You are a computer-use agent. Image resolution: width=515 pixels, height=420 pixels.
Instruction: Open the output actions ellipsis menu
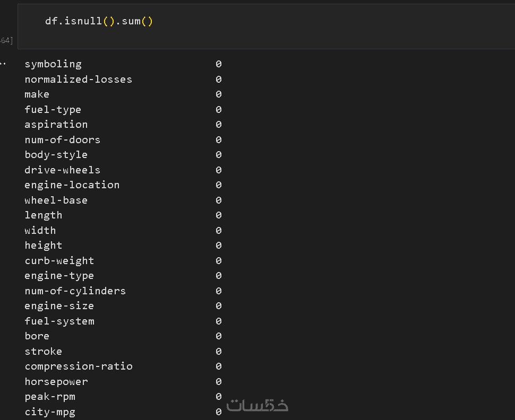(3, 64)
